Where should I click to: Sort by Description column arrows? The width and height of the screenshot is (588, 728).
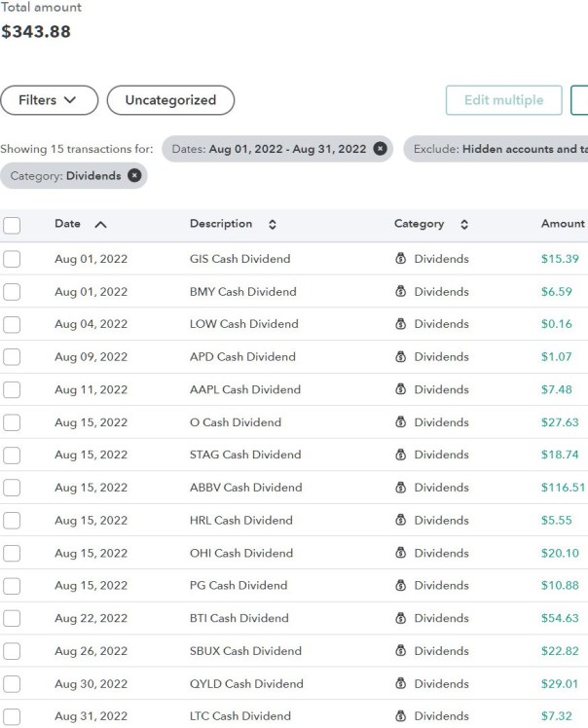pyautogui.click(x=273, y=225)
